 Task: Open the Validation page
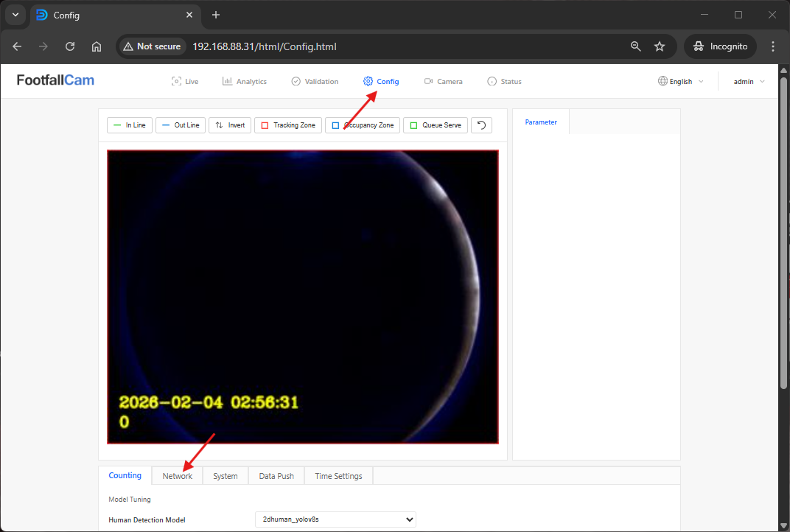click(315, 82)
